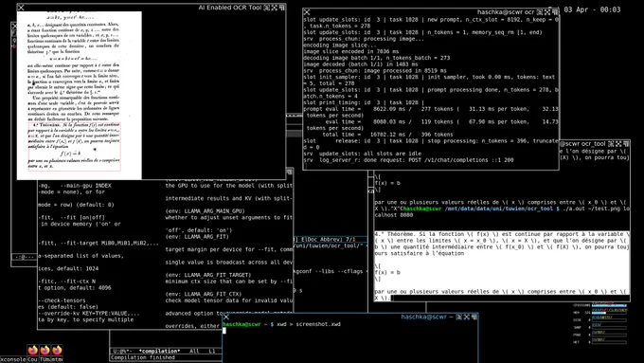Click the highlighted Théorème output in ocr_tool terminal

coord(502,265)
